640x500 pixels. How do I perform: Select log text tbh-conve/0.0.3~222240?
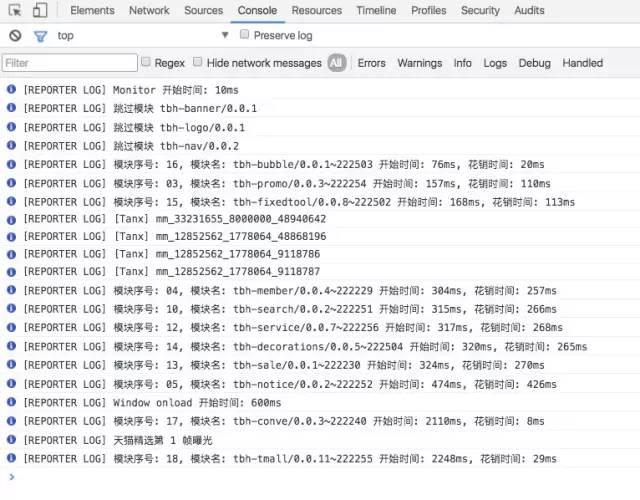pos(300,421)
